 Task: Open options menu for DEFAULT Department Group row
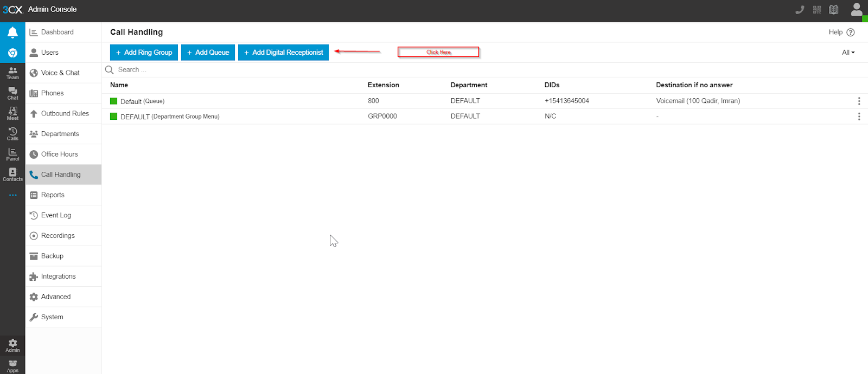coord(859,117)
